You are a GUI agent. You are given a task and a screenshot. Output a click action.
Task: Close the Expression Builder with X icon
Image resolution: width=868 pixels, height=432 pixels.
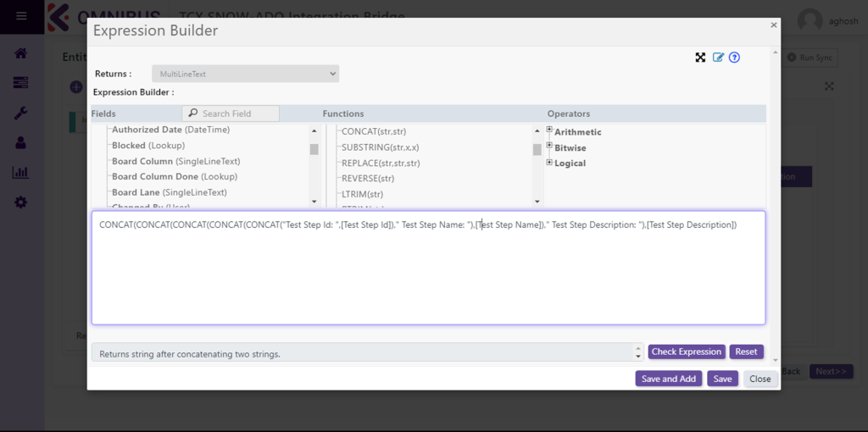tap(773, 25)
